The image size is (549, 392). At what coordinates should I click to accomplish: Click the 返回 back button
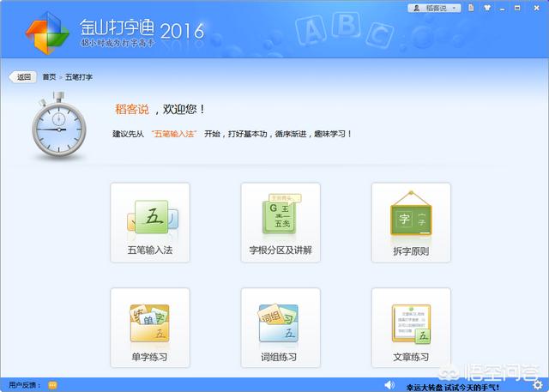22,76
